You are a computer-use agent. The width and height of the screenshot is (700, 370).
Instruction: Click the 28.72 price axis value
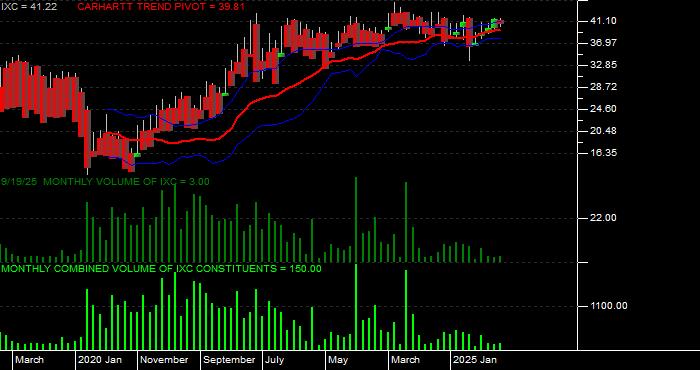(603, 87)
